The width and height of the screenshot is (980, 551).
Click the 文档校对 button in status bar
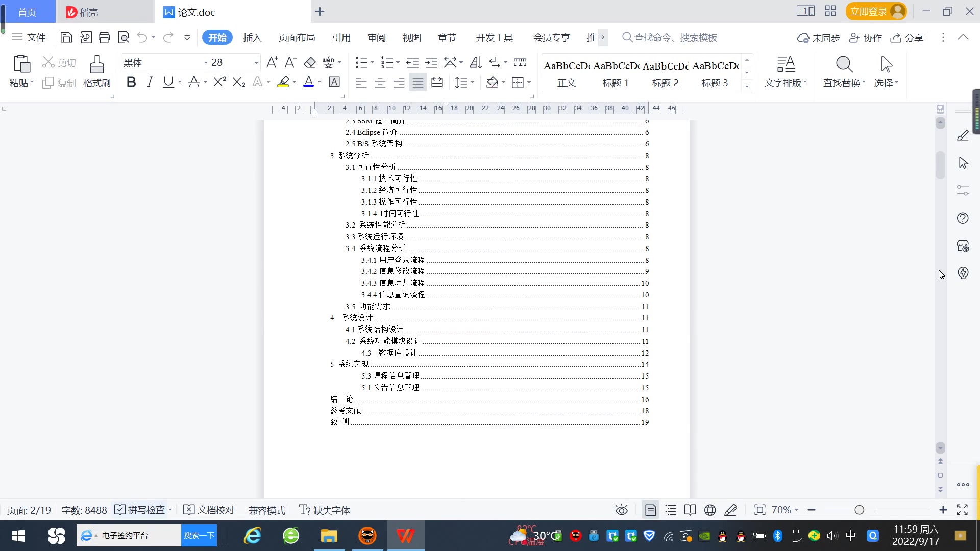tap(209, 510)
